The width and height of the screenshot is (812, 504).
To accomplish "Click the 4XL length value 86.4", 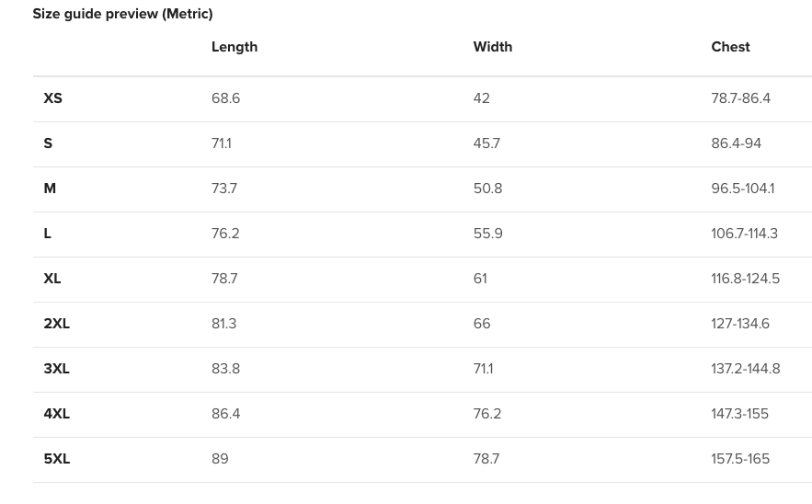I will (x=225, y=414).
